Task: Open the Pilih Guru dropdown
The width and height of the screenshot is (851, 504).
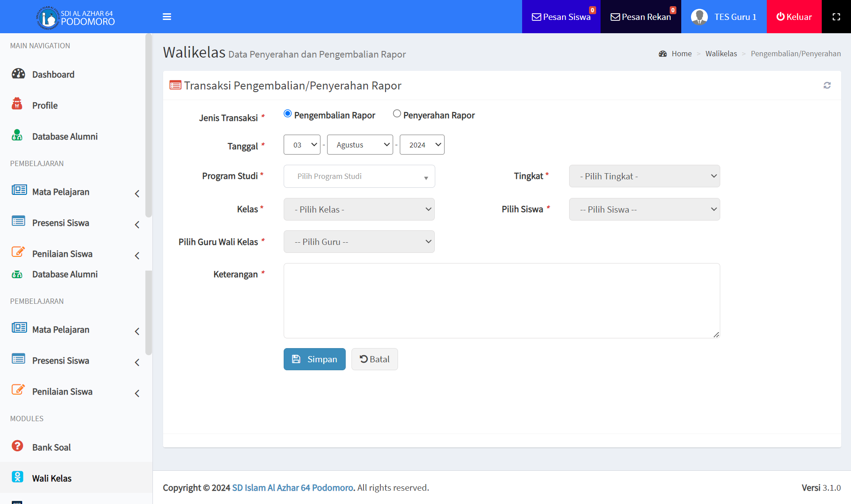Action: 359,242
